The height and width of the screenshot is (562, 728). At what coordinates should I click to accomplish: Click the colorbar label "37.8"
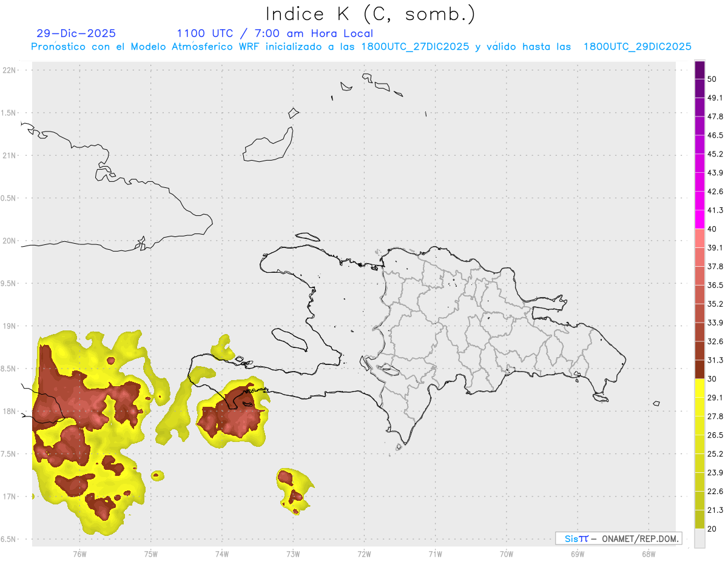[715, 267]
